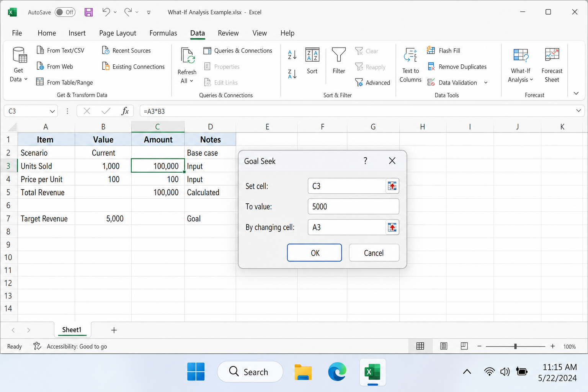Click the By changing cell field

tap(346, 227)
